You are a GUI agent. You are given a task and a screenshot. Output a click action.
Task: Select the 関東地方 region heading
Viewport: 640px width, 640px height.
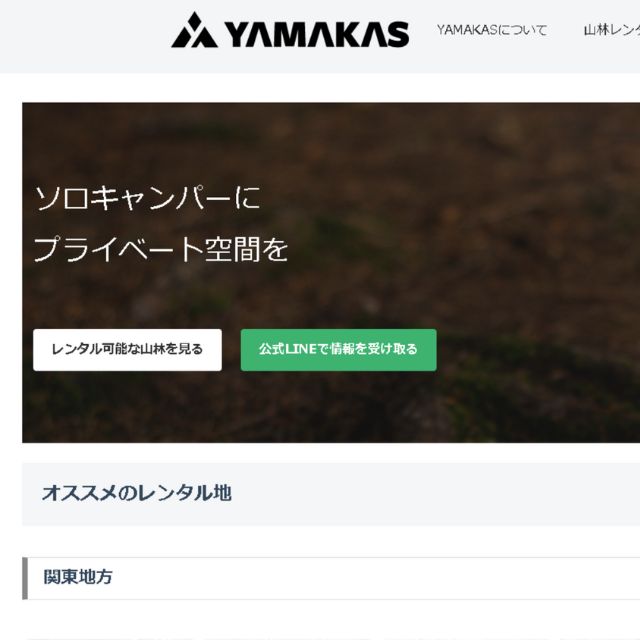pos(78,577)
